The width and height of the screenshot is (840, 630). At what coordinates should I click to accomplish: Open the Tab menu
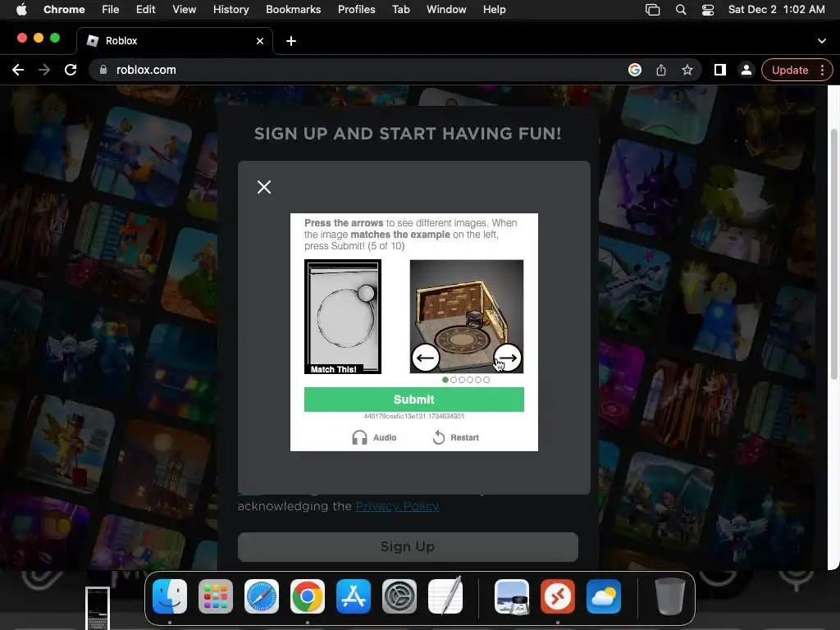(401, 10)
